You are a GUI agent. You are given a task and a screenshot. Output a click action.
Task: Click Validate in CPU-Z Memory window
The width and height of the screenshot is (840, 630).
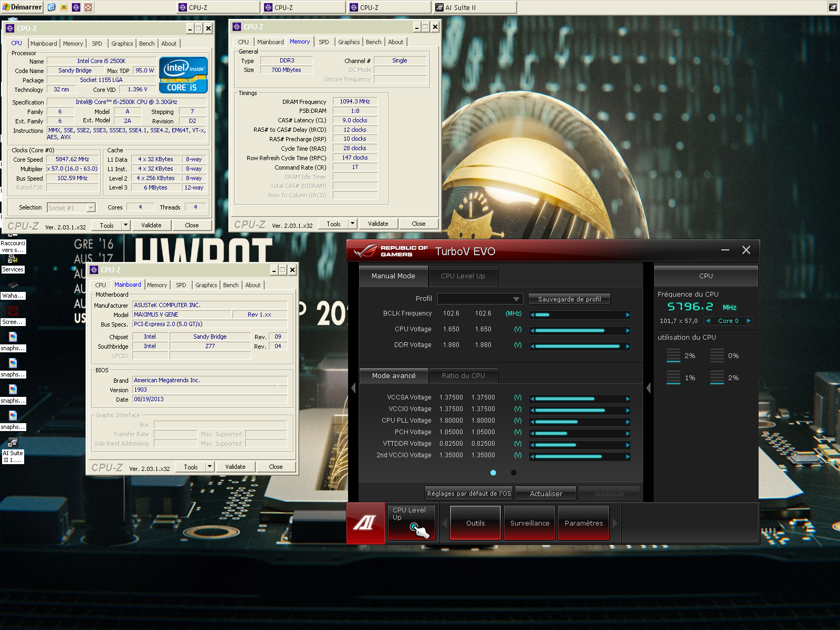[378, 224]
